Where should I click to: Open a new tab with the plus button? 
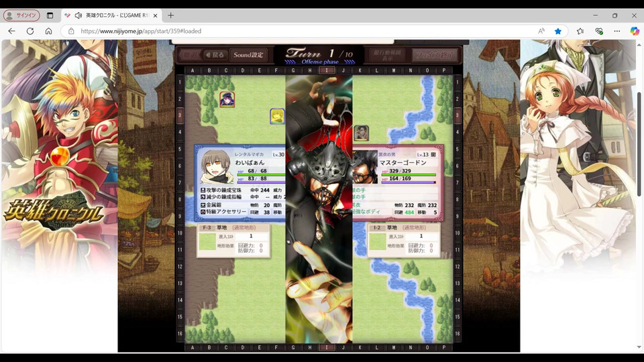[x=171, y=15]
